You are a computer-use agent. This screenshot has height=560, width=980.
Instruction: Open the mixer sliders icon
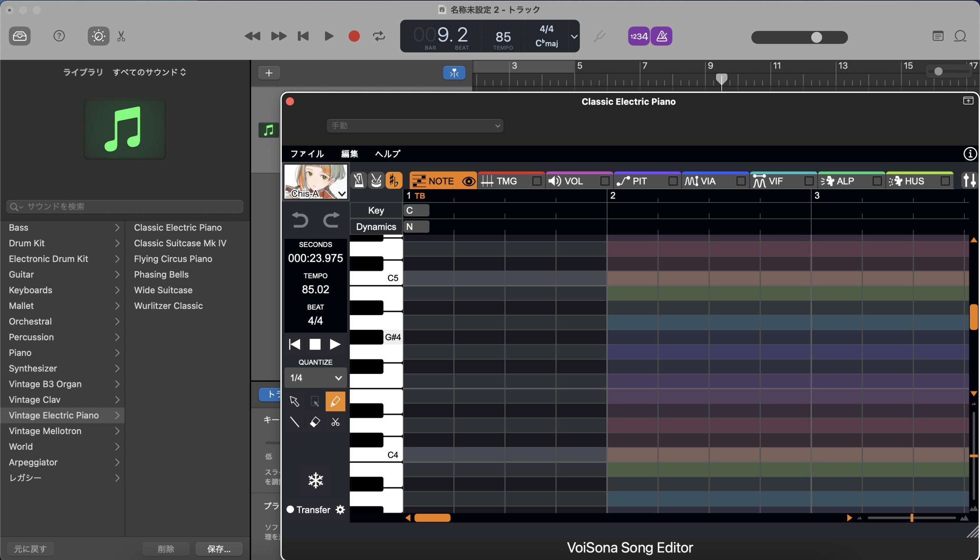(969, 180)
